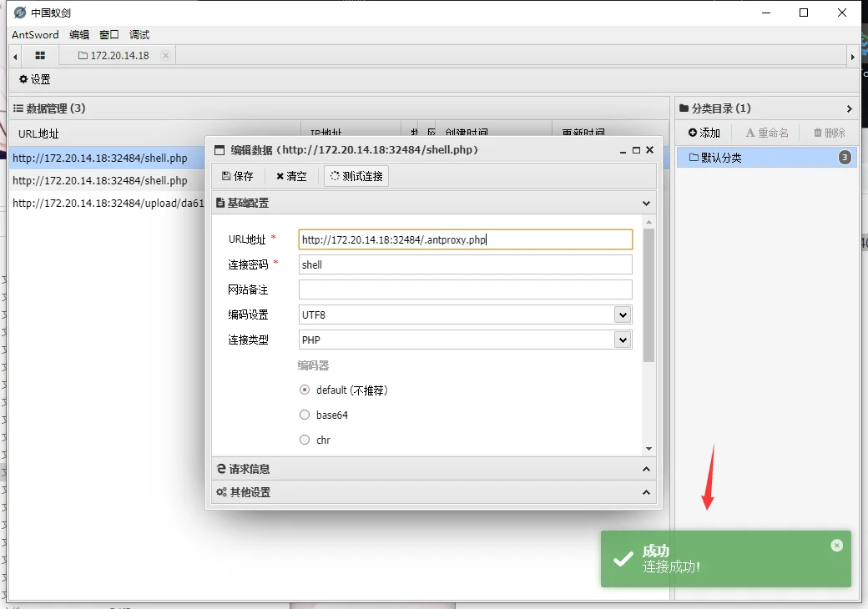This screenshot has width=868, height=609.
Task: Expand the 请求信息 section
Action: point(433,469)
